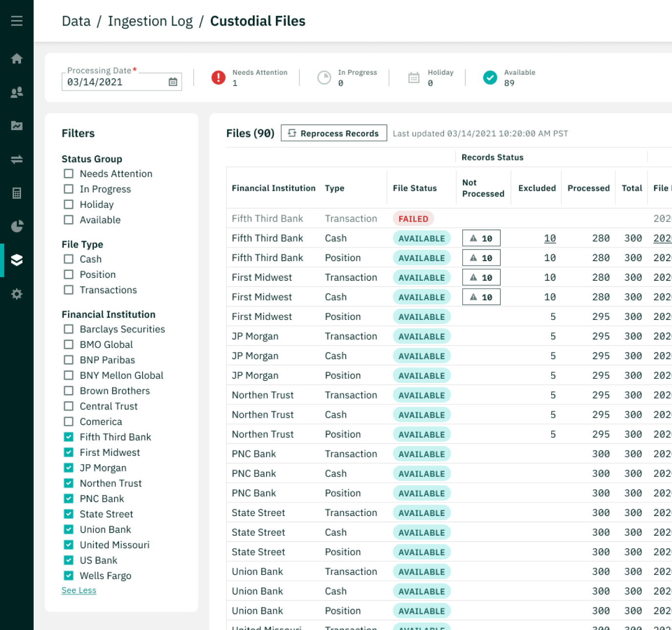
Task: Select the performance chart icon in sidebar
Action: [x=17, y=126]
